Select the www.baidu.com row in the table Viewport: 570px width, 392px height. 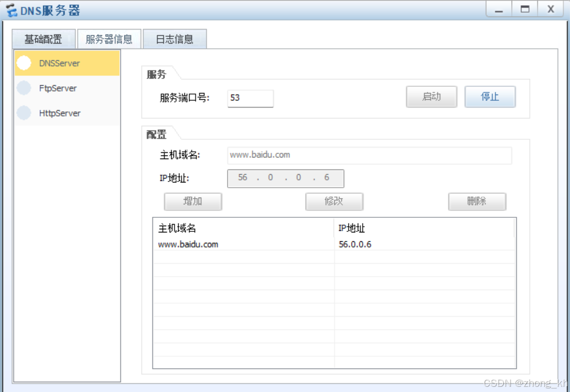tap(334, 244)
